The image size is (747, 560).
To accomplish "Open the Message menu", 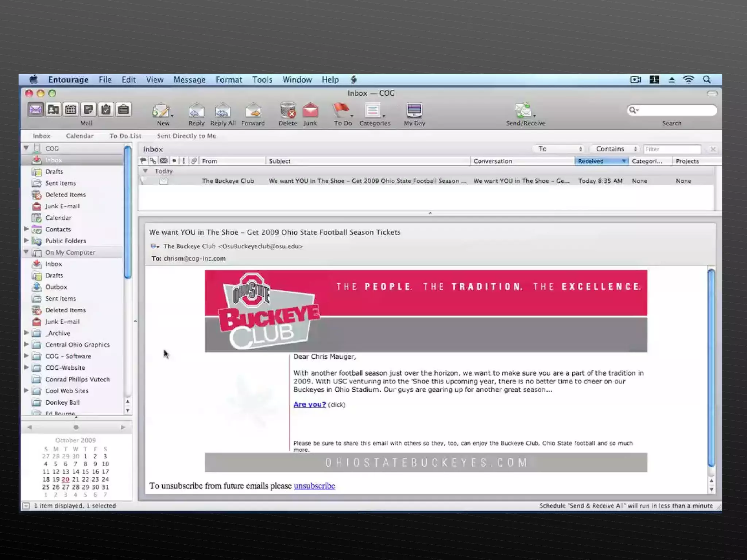I will click(189, 79).
